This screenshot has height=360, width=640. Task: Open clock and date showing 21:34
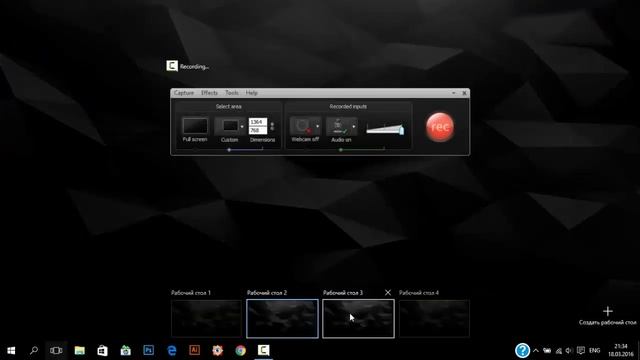coord(620,350)
